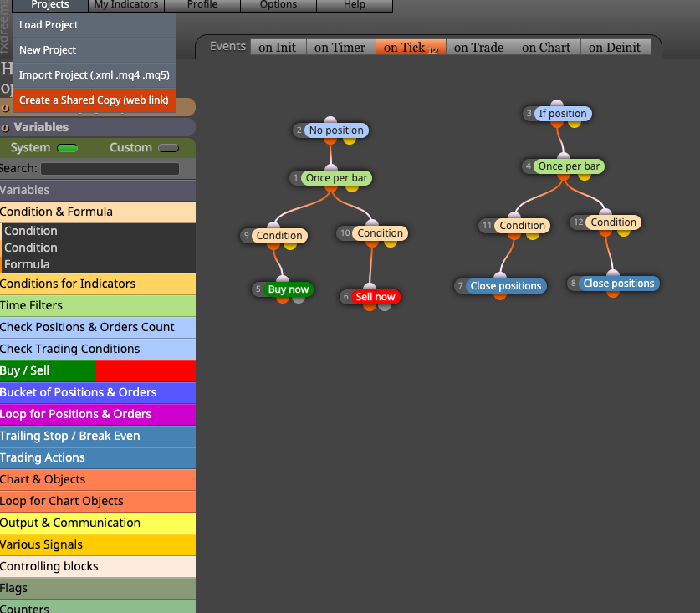700x613 pixels.
Task: Click input connector atop 'No position'
Action: pos(330,120)
